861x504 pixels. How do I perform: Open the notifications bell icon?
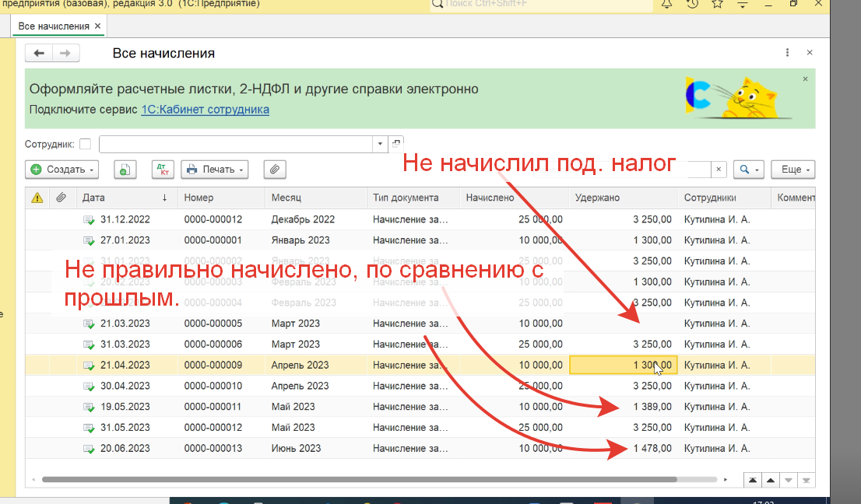666,5
